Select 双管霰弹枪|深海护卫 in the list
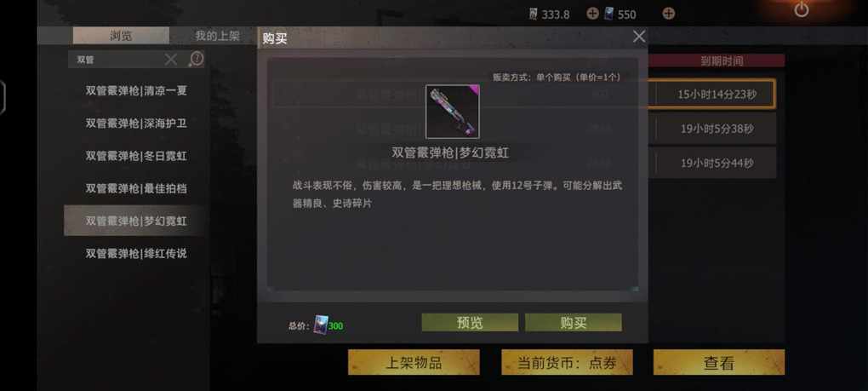 point(136,124)
